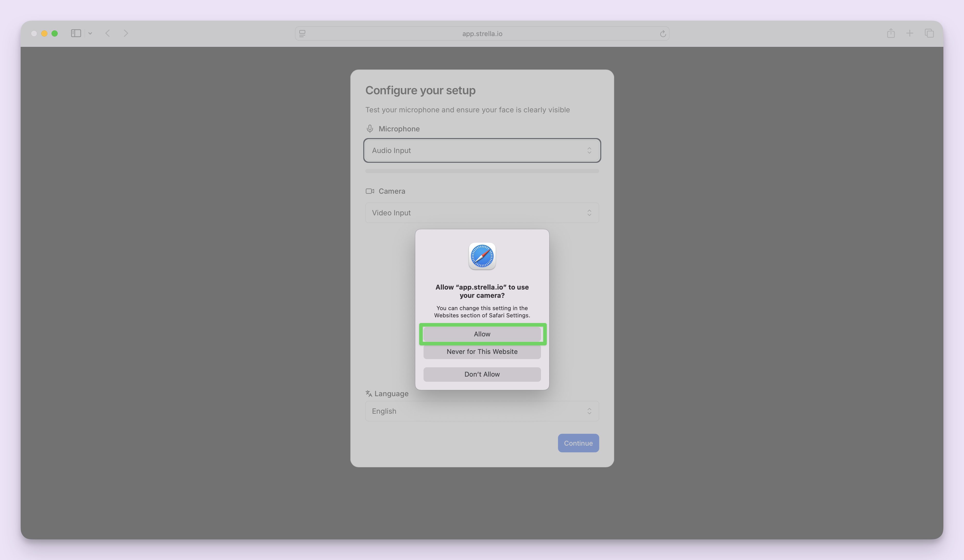Open sidebar options chevron menu
This screenshot has width=964, height=560.
click(90, 33)
